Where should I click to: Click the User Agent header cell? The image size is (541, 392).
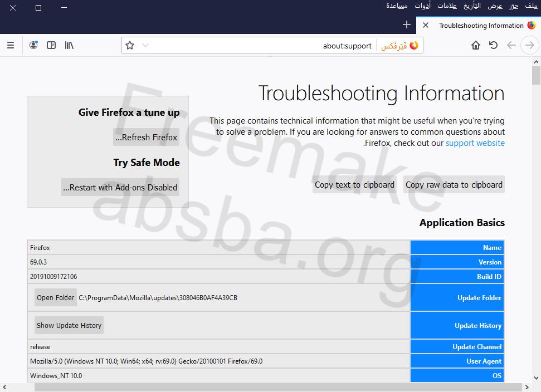(x=457, y=361)
